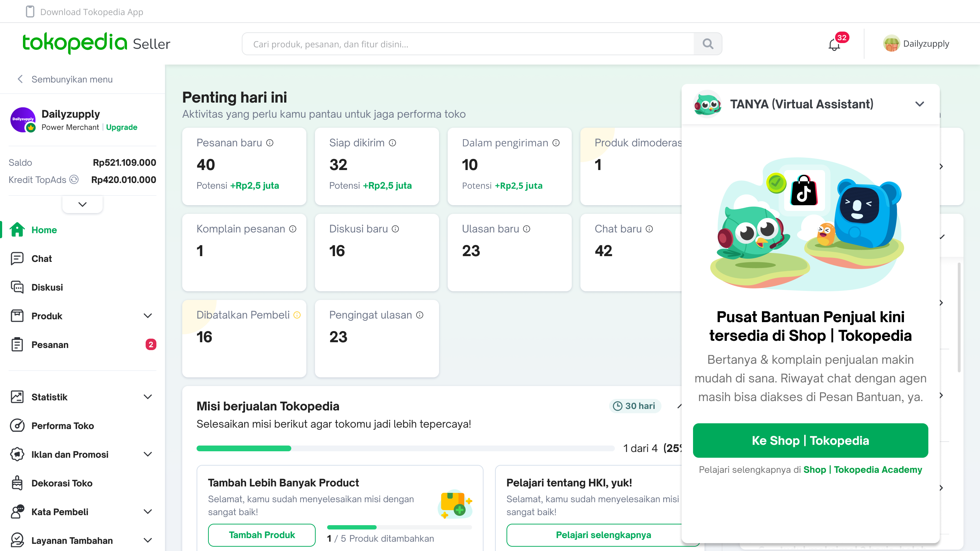Open Performa Toko page
The image size is (980, 551).
(62, 426)
